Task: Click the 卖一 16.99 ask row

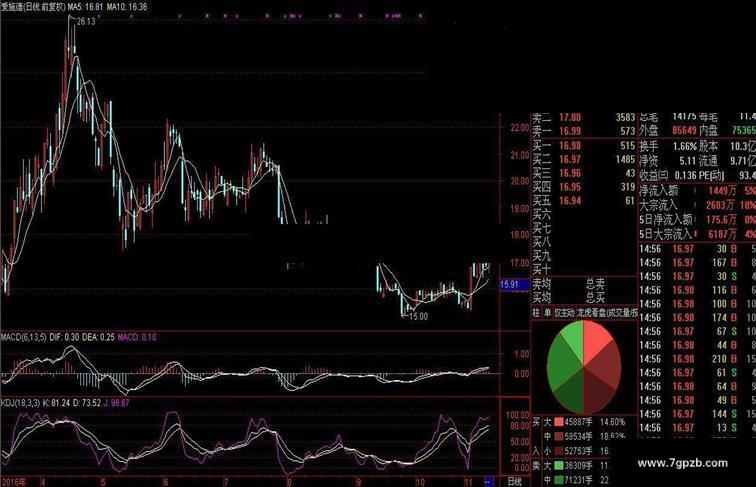Action: [x=584, y=131]
